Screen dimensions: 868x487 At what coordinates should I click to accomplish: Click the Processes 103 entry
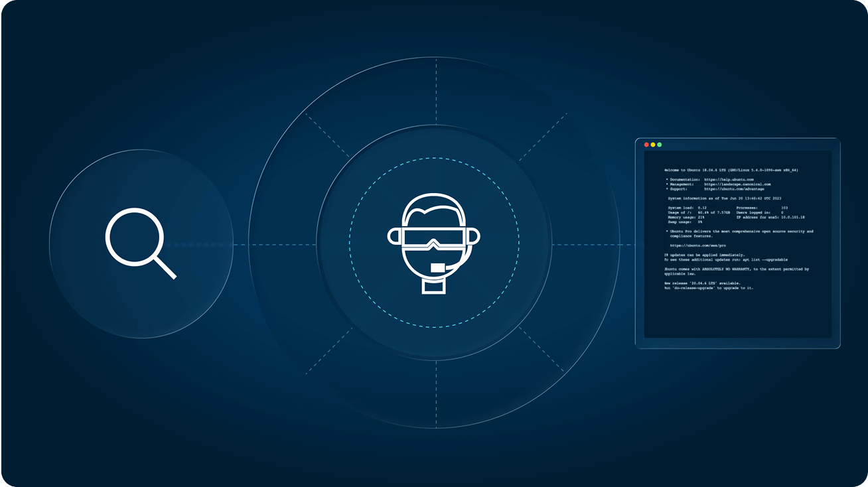pos(762,208)
